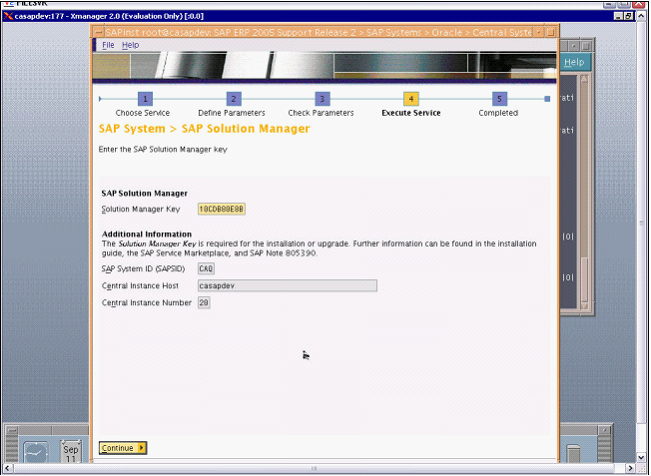
Task: Click into the Solution Manager Key field
Action: [x=221, y=209]
